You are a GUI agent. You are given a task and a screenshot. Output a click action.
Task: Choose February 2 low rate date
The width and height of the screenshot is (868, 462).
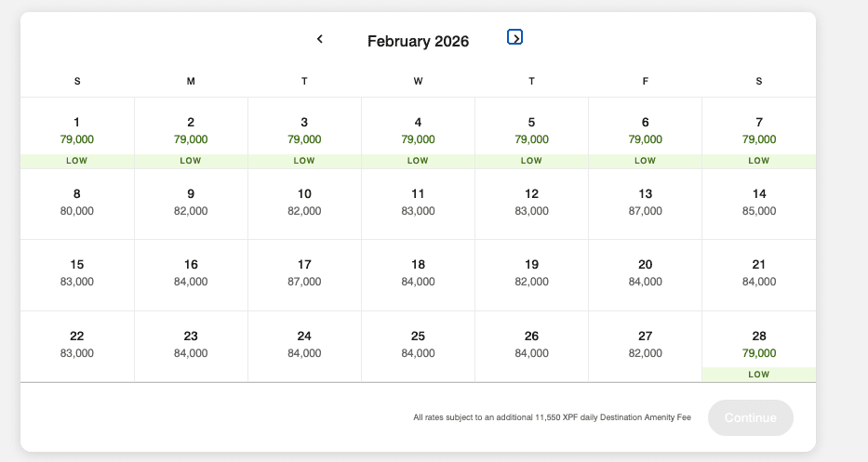tap(191, 133)
